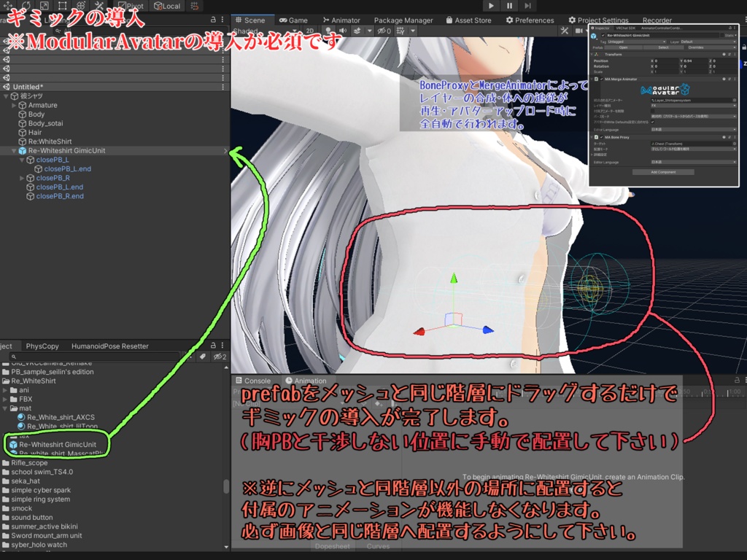Toggle the MA Bone Proxy component checkbox
Viewport: 747px width, 560px height.
click(602, 137)
